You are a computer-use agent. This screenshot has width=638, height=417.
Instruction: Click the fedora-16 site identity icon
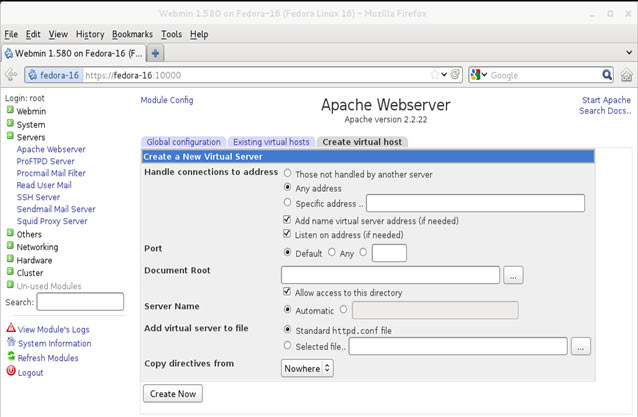[x=33, y=75]
